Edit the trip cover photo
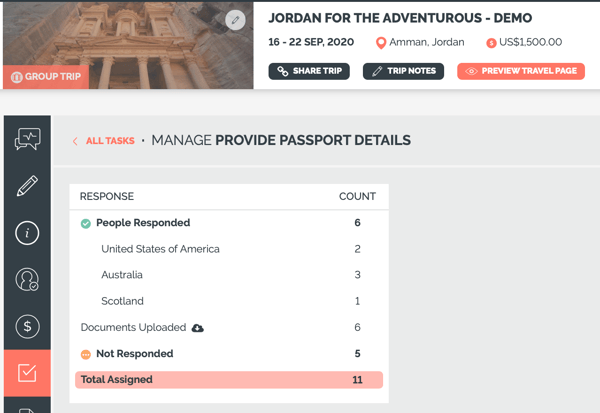 (235, 20)
